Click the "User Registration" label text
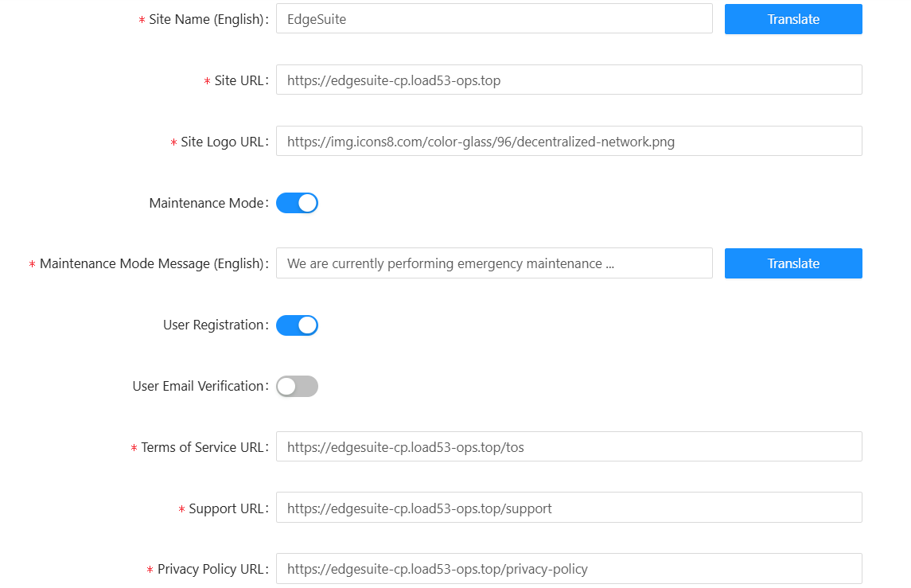 tap(213, 325)
